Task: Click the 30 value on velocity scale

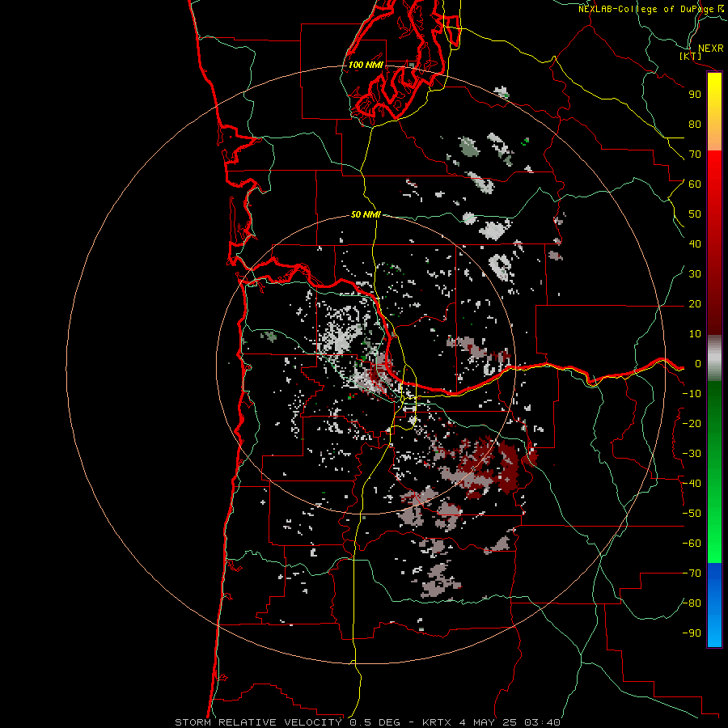Action: pos(695,274)
